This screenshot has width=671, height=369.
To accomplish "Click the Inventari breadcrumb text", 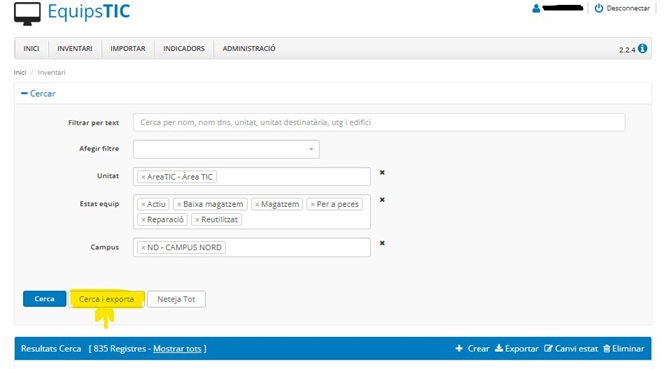I will pyautogui.click(x=51, y=72).
